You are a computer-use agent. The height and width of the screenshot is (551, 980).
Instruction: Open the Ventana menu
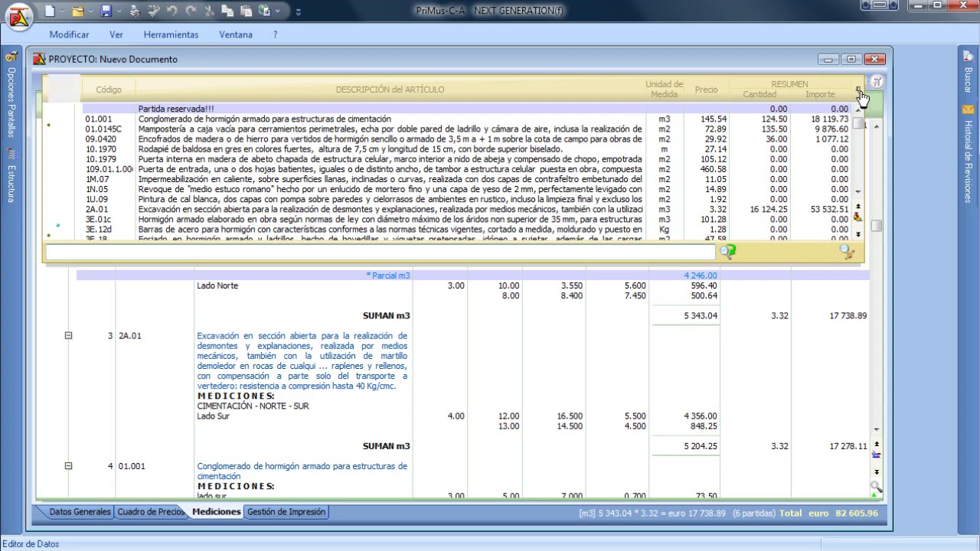(x=236, y=34)
